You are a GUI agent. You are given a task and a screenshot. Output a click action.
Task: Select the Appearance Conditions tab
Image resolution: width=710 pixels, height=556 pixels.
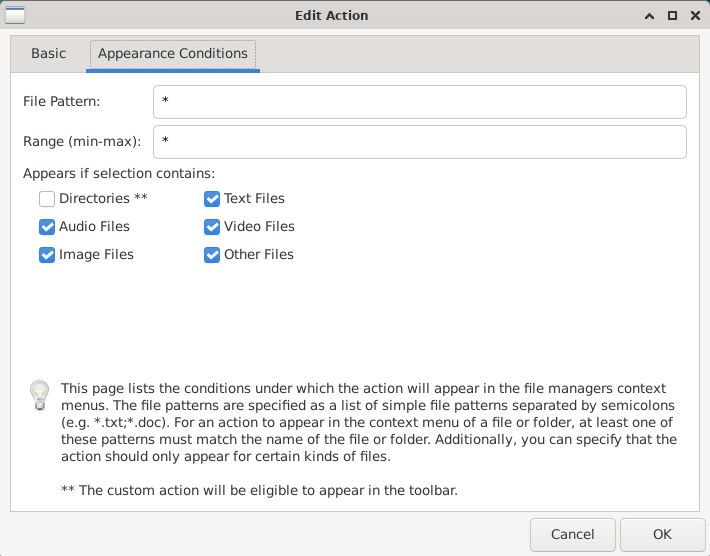173,54
